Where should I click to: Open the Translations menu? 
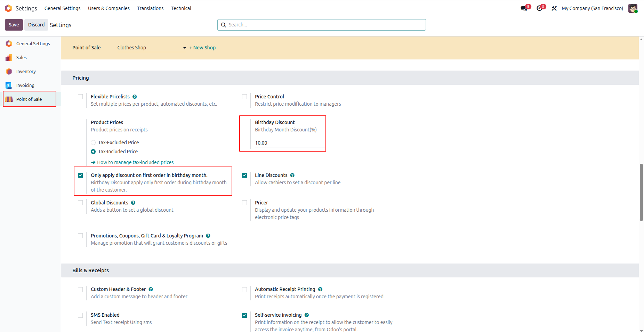[150, 8]
